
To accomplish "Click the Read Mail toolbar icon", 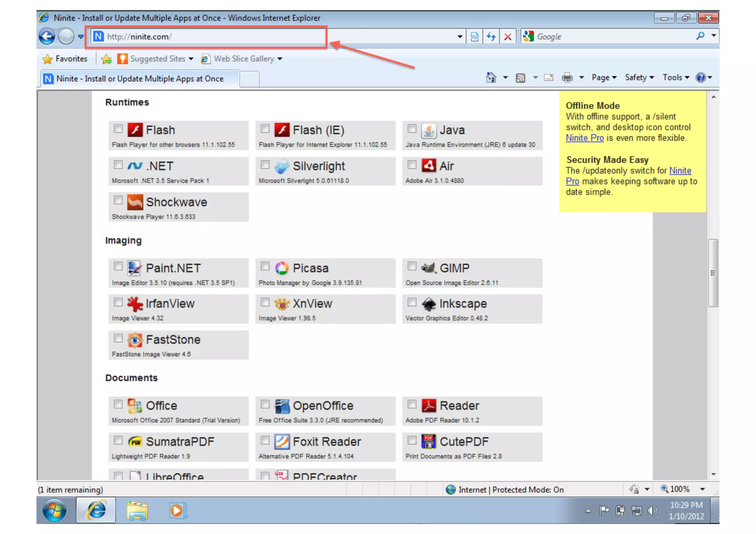I will (549, 78).
